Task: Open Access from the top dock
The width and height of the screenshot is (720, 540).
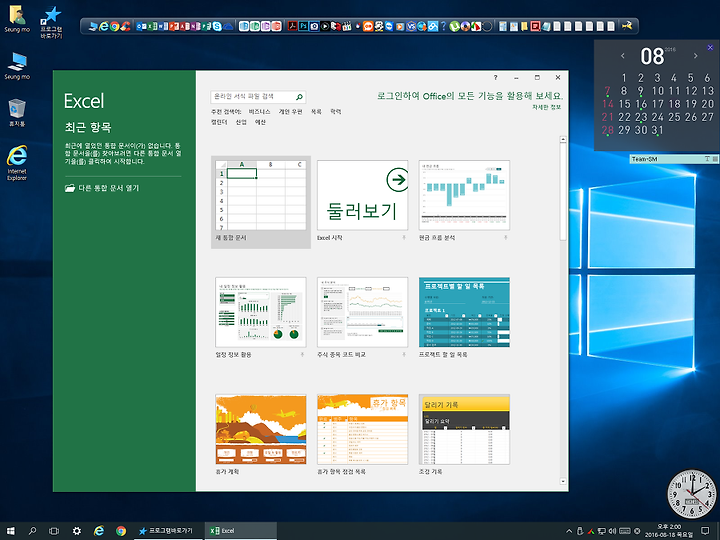Action: 184,26
